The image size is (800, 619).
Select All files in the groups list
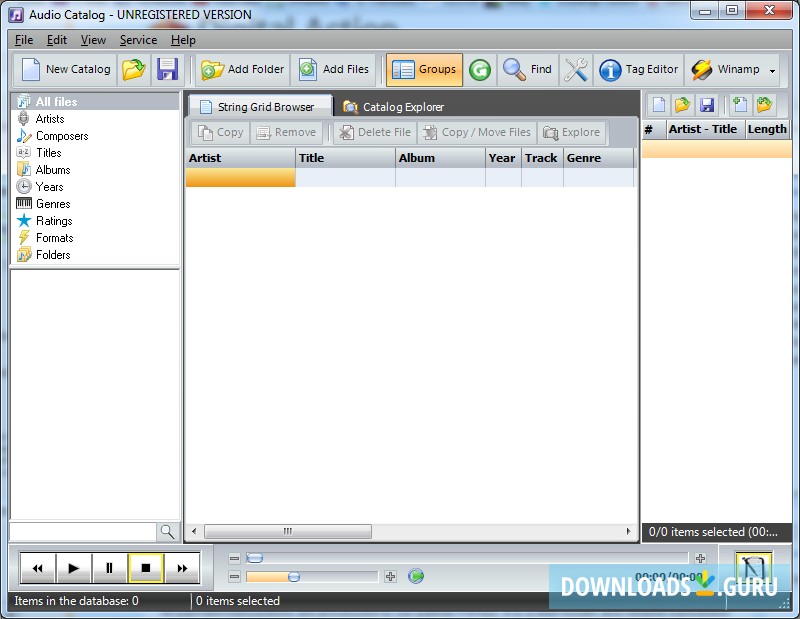click(95, 102)
